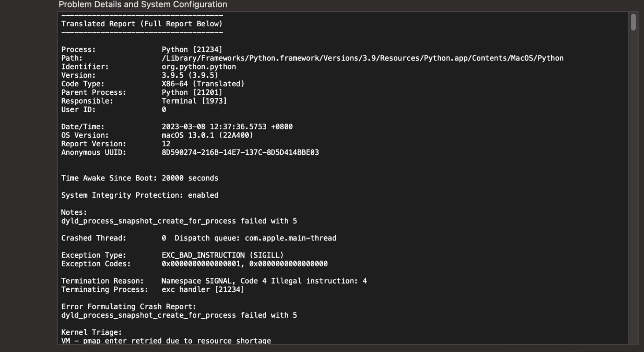The width and height of the screenshot is (644, 352).
Task: Select the dyld_process_snapshot_create_for_process note
Action: pos(179,221)
